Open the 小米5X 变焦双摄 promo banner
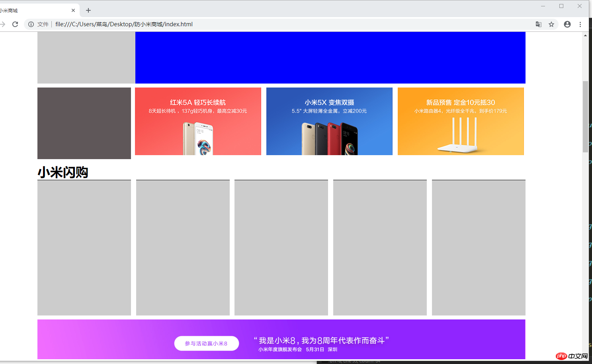 click(x=329, y=121)
